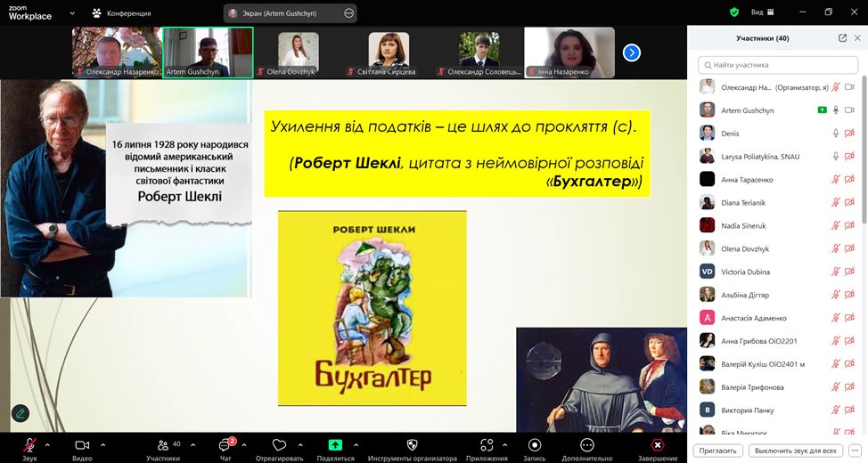The width and height of the screenshot is (868, 463).
Task: Click camera-off icon for Анна Грибова OiO2201
Action: pyautogui.click(x=850, y=341)
